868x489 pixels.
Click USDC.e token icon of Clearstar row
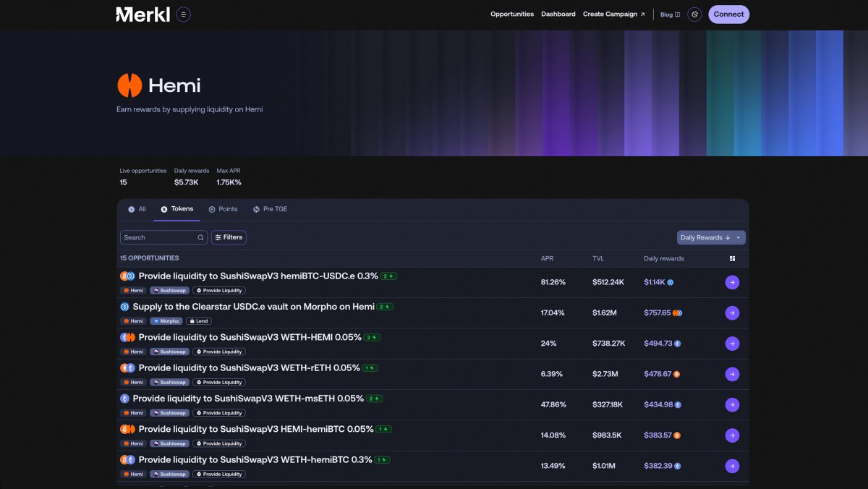[x=124, y=307]
